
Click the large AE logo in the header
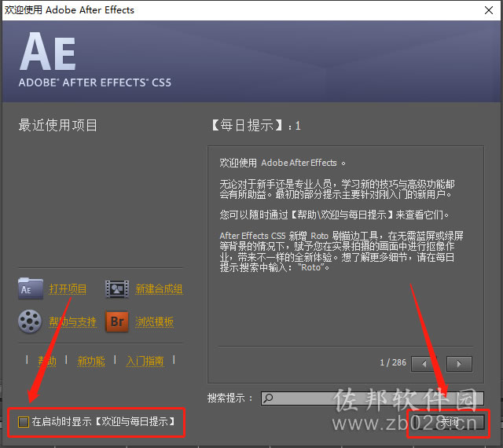(x=47, y=51)
